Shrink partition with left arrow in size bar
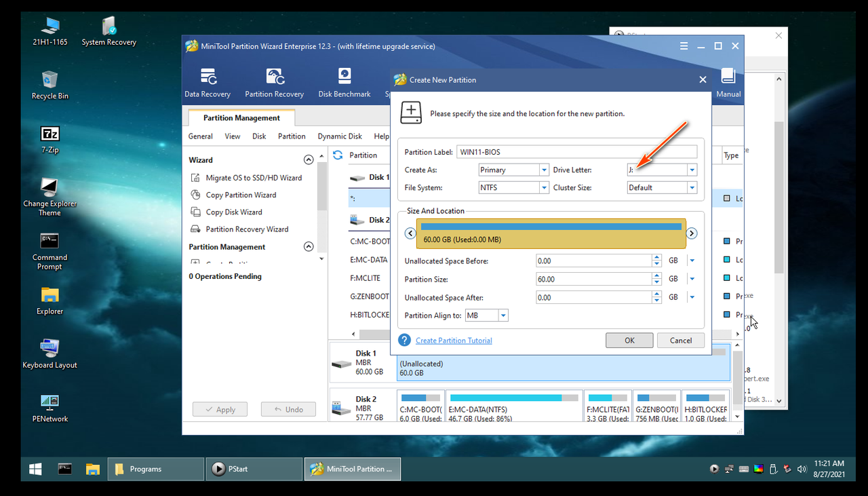This screenshot has height=496, width=868. (410, 233)
